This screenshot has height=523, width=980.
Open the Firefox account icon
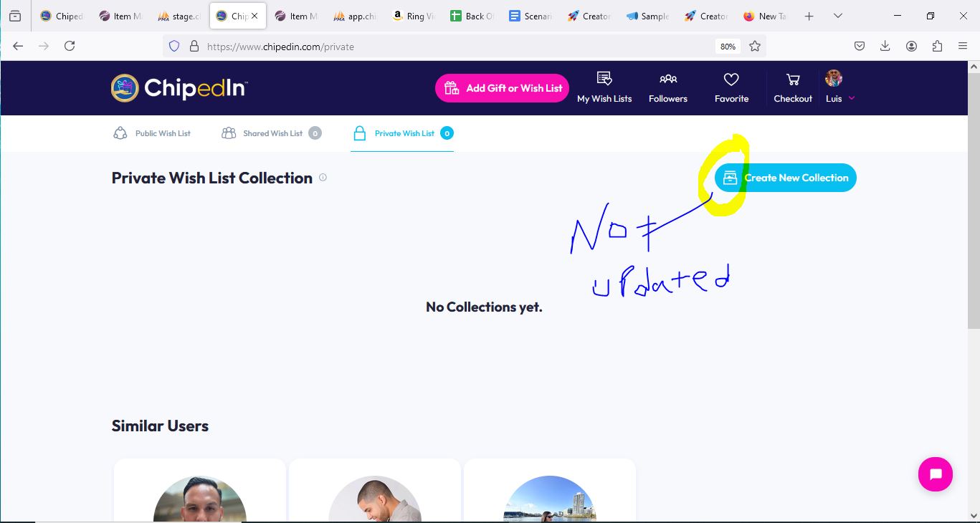coord(911,46)
